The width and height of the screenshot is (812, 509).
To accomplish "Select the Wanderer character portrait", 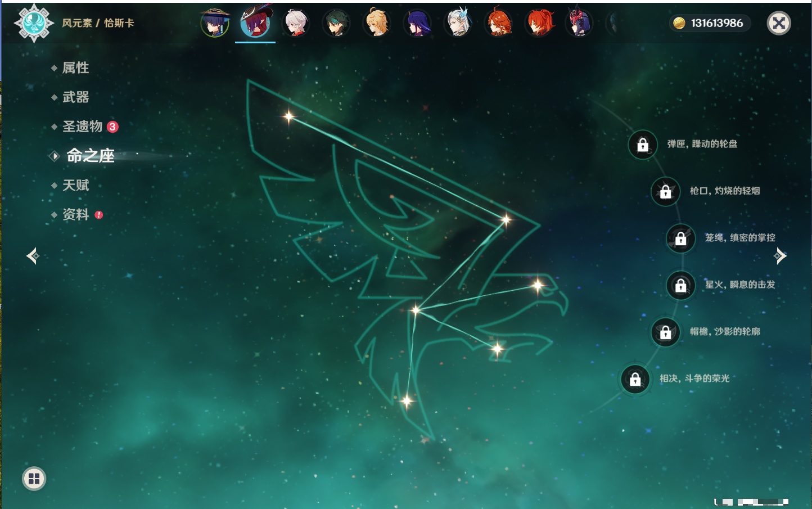I will (x=215, y=23).
